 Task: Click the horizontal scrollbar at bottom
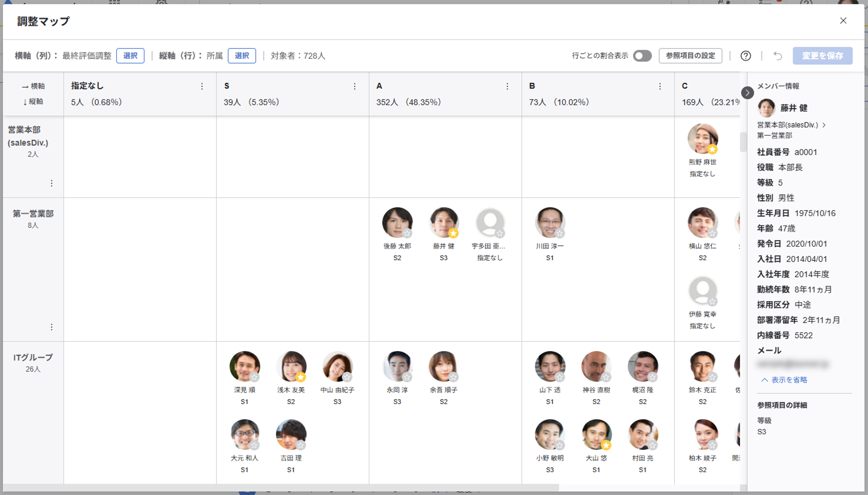pyautogui.click(x=281, y=488)
